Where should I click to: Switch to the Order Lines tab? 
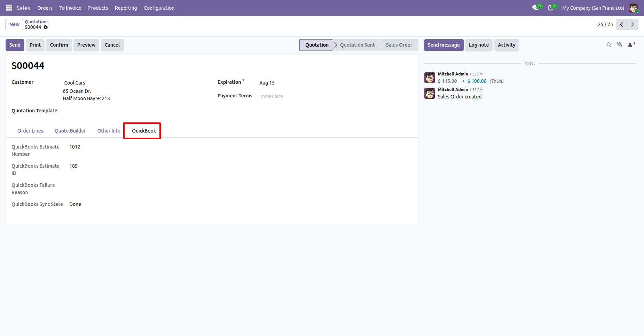pyautogui.click(x=30, y=131)
